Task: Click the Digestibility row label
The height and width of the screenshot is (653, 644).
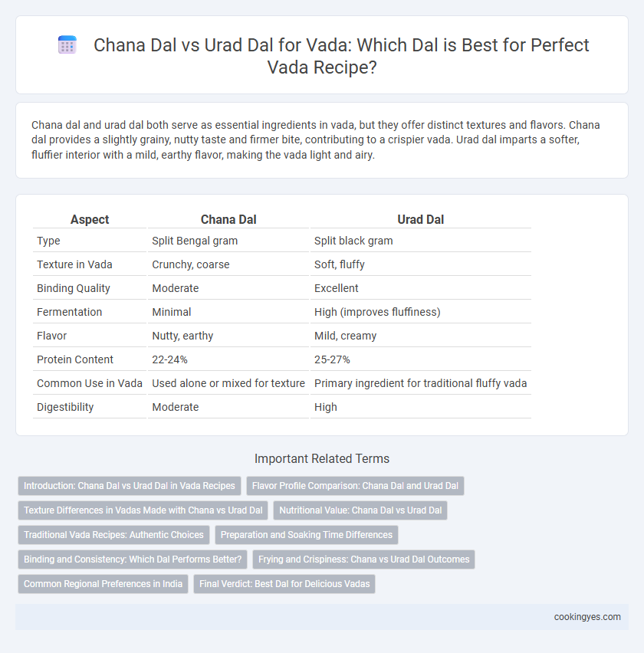Action: tap(65, 407)
